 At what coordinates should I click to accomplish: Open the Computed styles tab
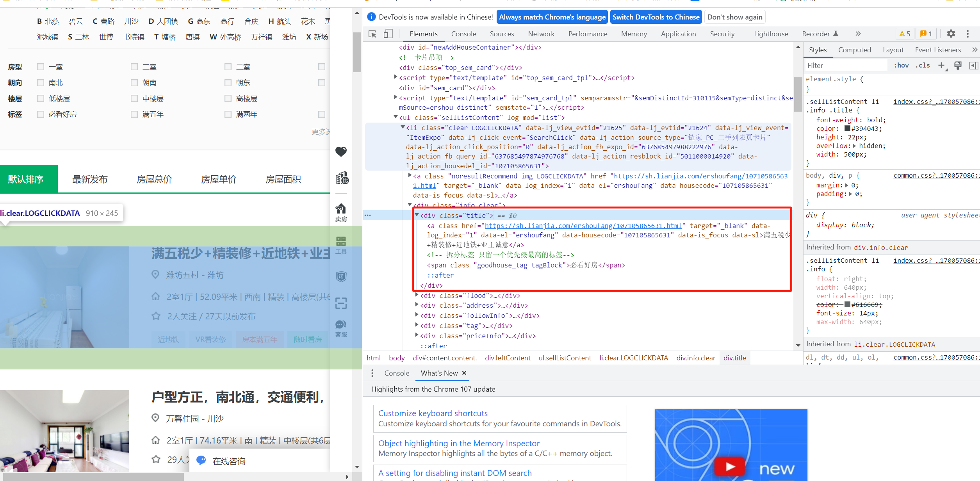(x=854, y=50)
